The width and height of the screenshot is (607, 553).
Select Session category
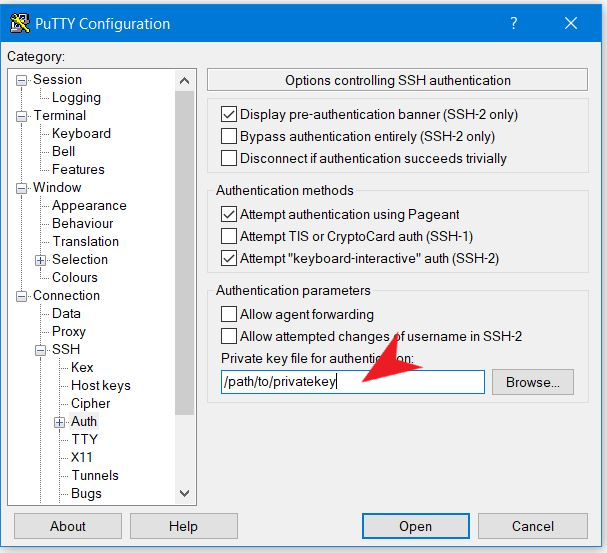[57, 79]
